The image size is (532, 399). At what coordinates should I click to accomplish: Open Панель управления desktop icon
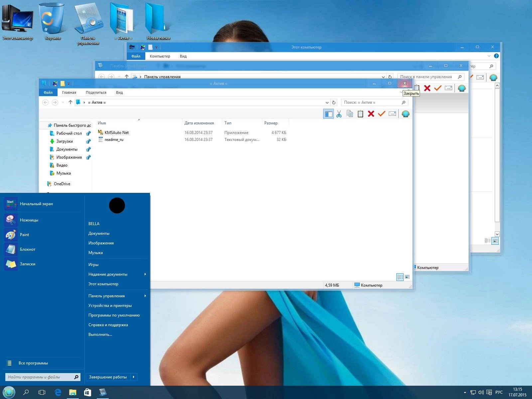pos(88,24)
